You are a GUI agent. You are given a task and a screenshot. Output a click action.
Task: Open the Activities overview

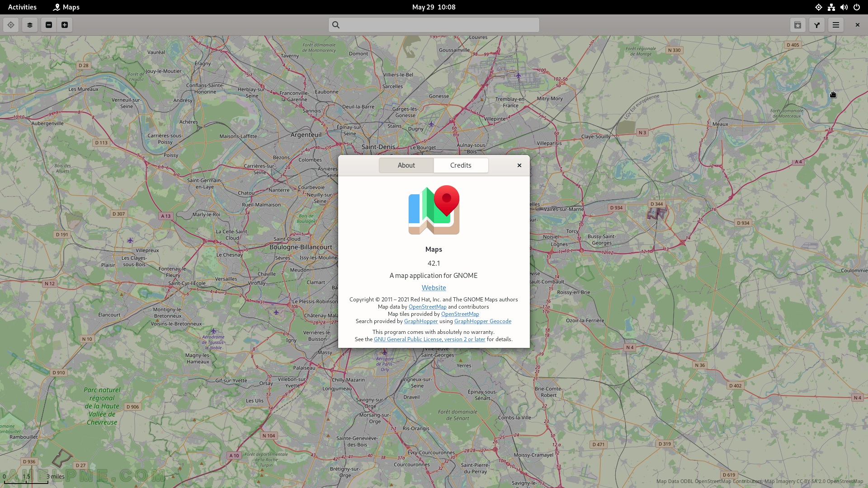[x=22, y=7]
